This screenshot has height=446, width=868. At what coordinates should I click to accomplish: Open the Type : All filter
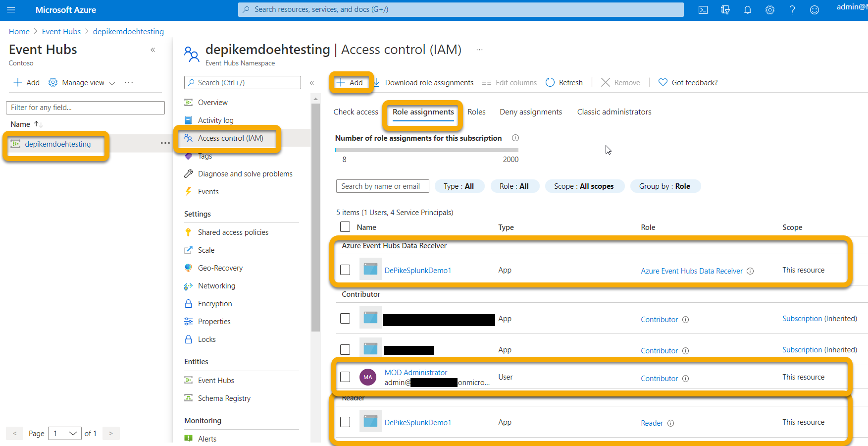(459, 186)
